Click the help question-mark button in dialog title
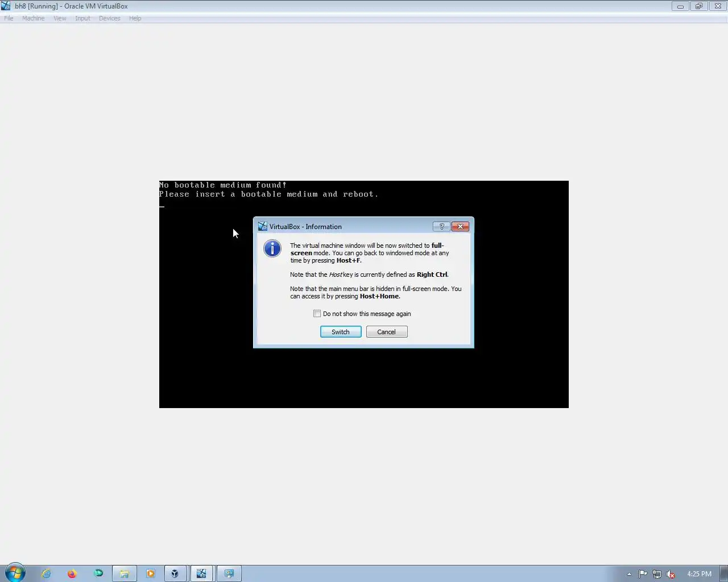Screen dimensions: 728x582 coord(441,226)
